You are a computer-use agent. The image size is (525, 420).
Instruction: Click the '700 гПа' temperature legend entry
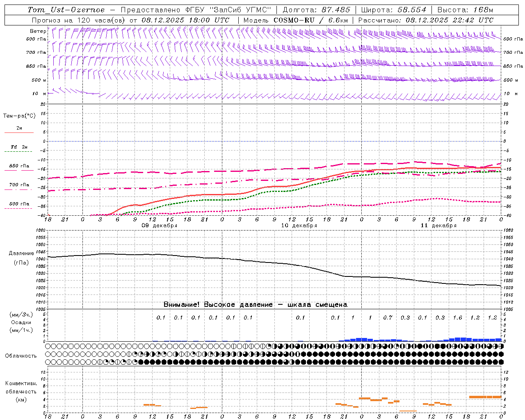19,185
